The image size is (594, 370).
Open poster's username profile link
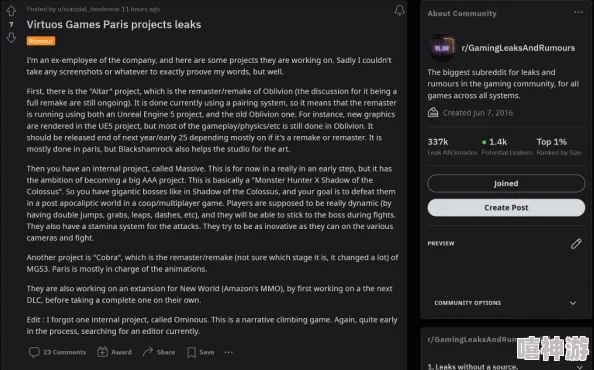[x=88, y=9]
